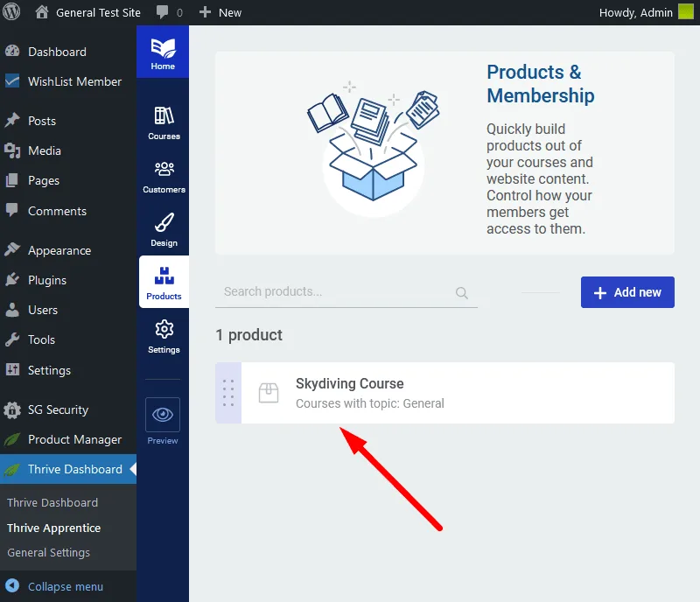
Task: Open the comments bubble in admin bar
Action: click(166, 12)
